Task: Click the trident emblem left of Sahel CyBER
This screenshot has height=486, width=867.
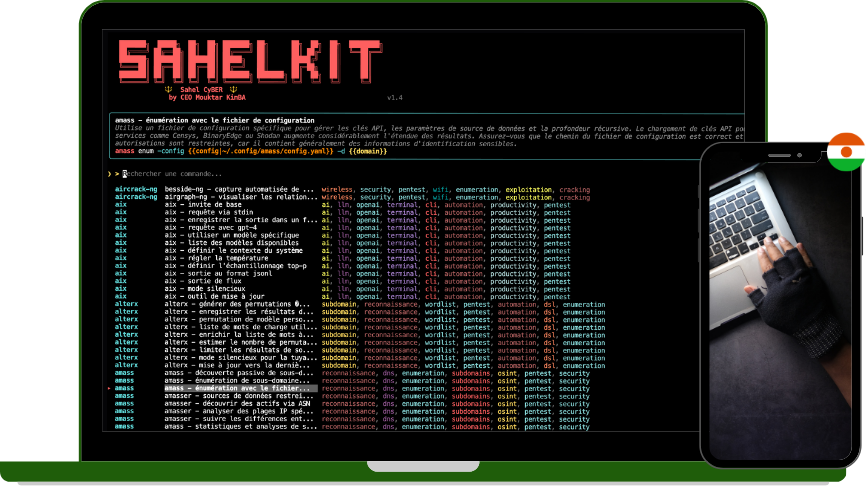Action: tap(169, 90)
